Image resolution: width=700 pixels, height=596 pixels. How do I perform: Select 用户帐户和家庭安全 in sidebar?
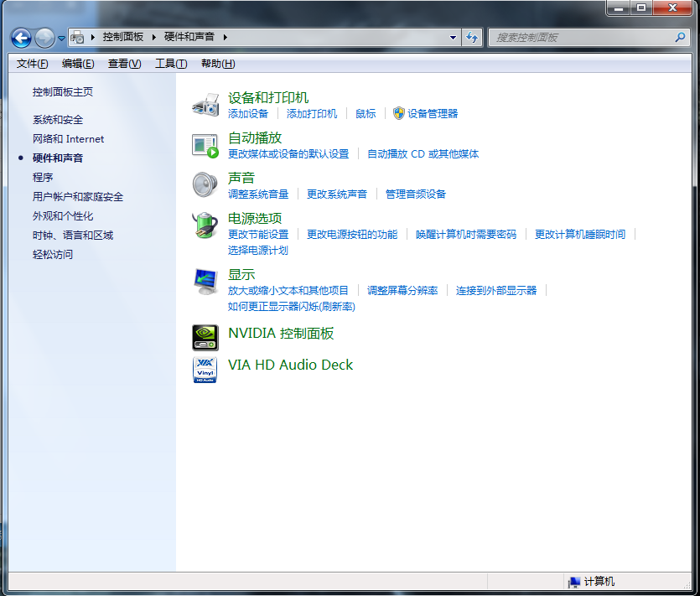78,196
